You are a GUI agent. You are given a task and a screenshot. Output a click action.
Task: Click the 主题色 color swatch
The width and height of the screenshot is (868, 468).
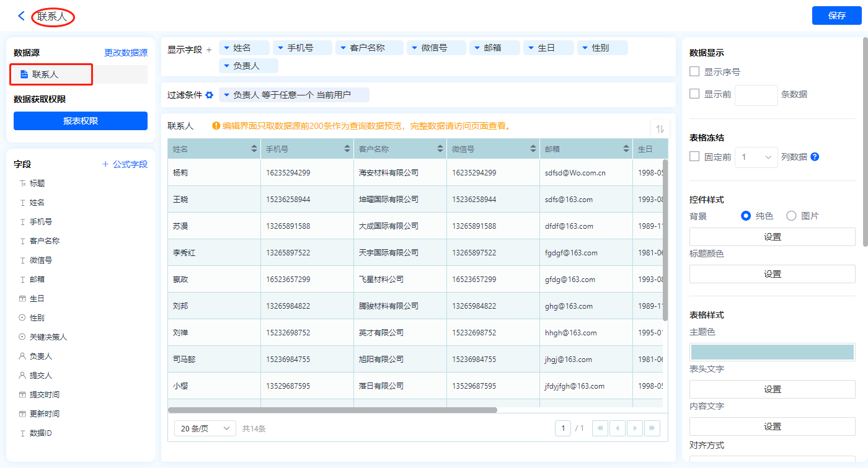[x=772, y=352]
